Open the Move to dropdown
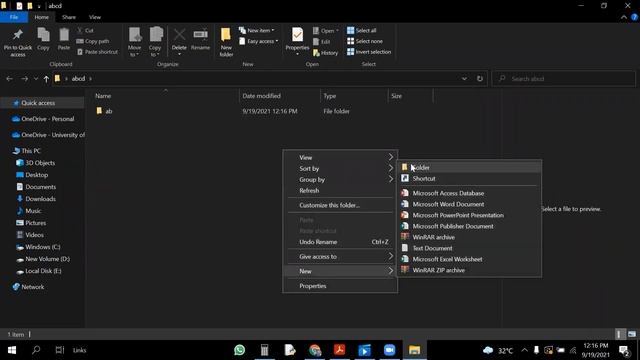The image size is (640, 360). click(134, 42)
